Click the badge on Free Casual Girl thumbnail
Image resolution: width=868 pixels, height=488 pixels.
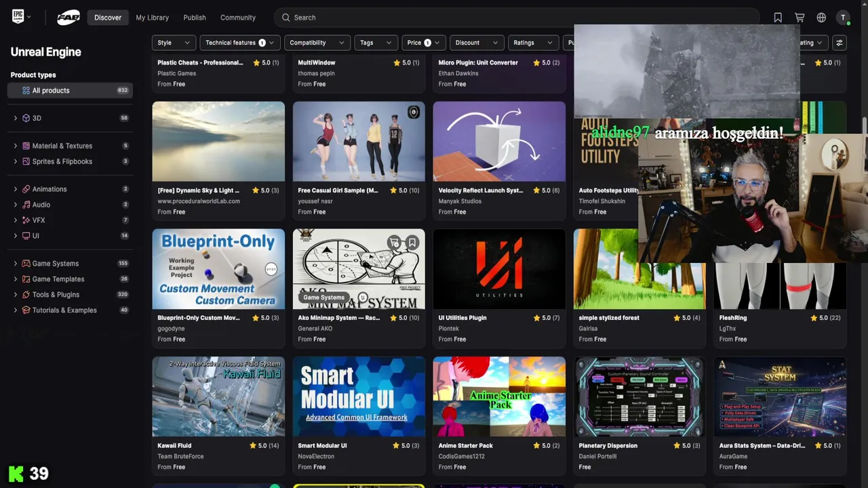click(413, 113)
